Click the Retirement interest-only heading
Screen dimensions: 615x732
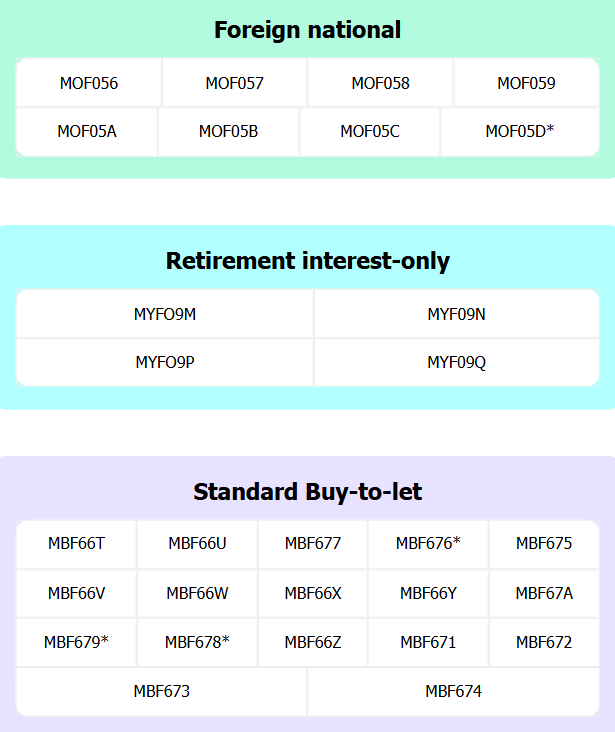point(307,261)
